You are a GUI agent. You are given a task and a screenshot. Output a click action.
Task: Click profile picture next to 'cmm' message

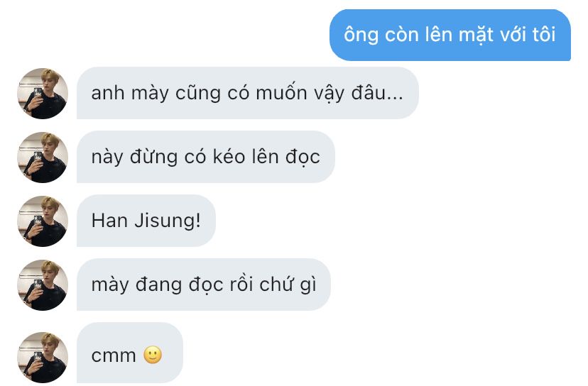pyautogui.click(x=43, y=357)
